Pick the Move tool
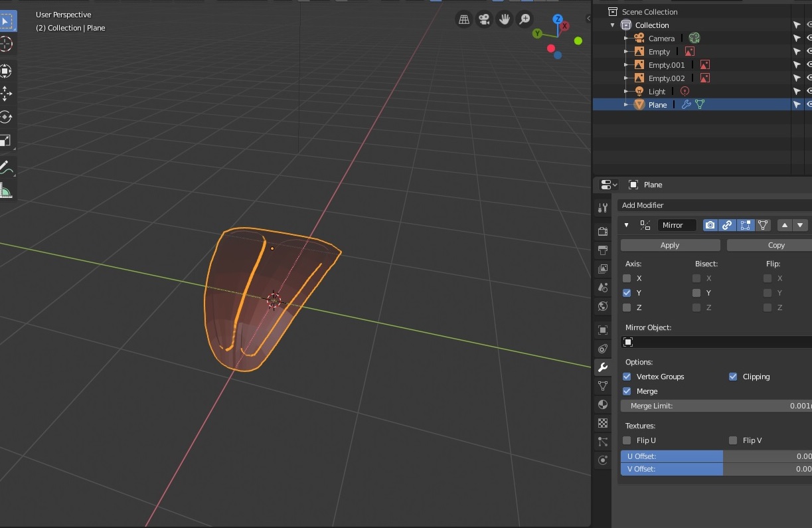The width and height of the screenshot is (812, 528). click(5, 94)
